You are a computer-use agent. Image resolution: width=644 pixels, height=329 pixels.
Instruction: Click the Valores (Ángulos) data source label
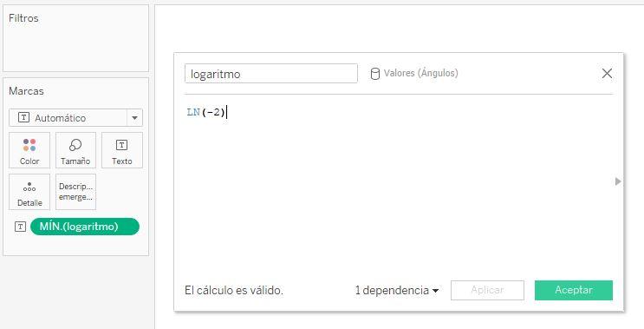click(420, 73)
